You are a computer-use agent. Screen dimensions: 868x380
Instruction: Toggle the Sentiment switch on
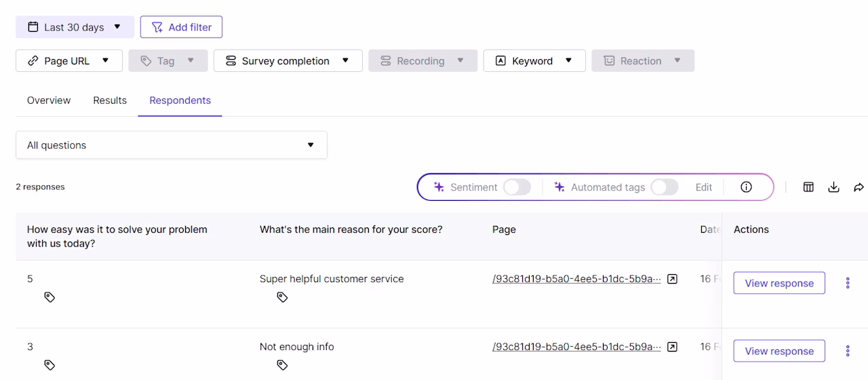coord(517,187)
